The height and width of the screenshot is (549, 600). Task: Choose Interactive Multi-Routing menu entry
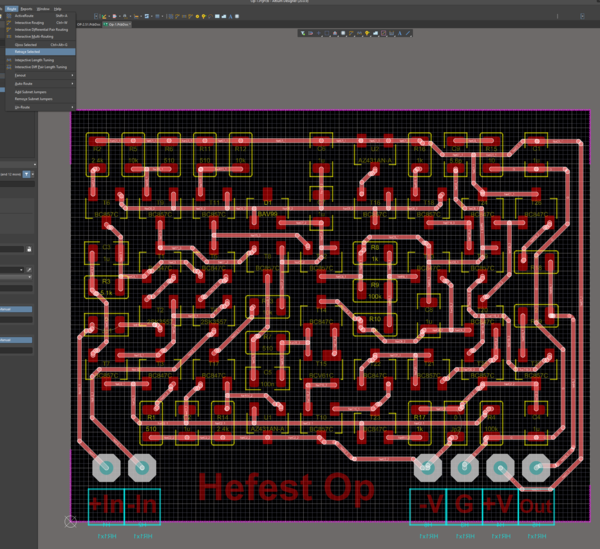click(x=41, y=37)
